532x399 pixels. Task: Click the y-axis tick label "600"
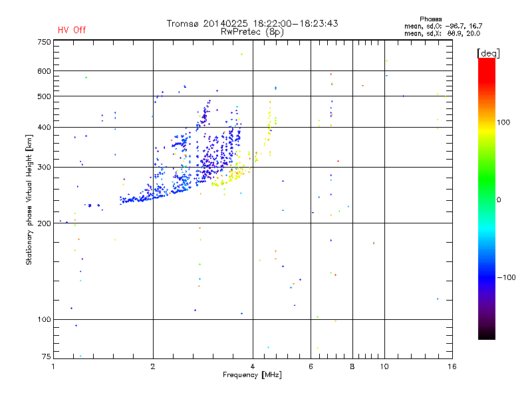pyautogui.click(x=44, y=71)
